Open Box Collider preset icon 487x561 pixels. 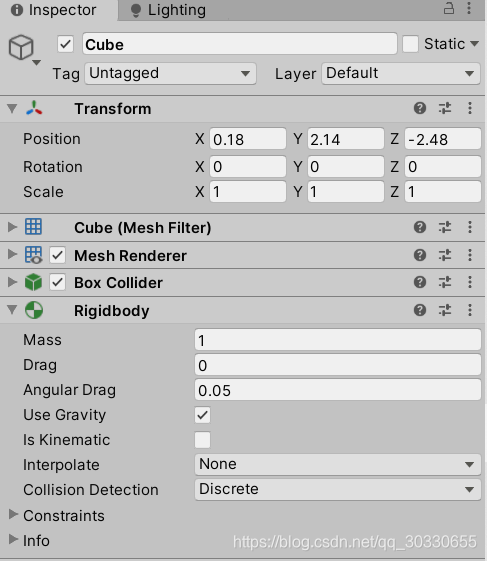point(445,282)
